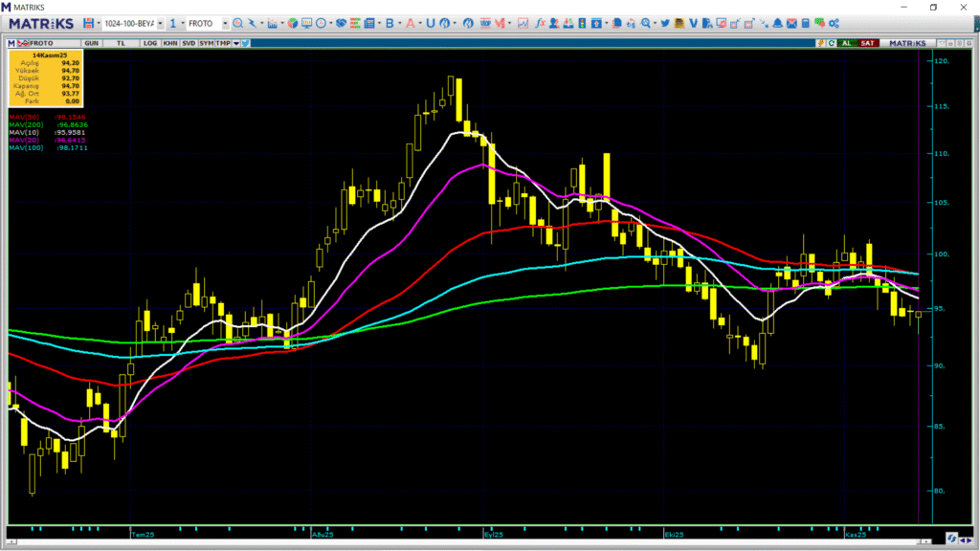Select the GUN period tab

coord(92,43)
